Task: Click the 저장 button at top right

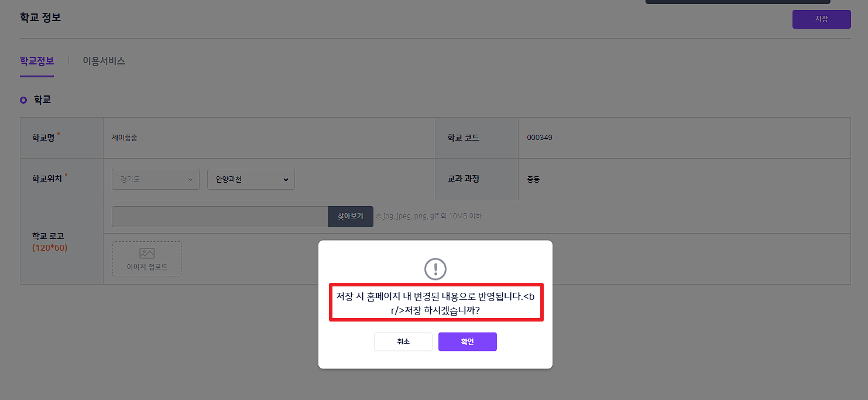Action: 821,19
